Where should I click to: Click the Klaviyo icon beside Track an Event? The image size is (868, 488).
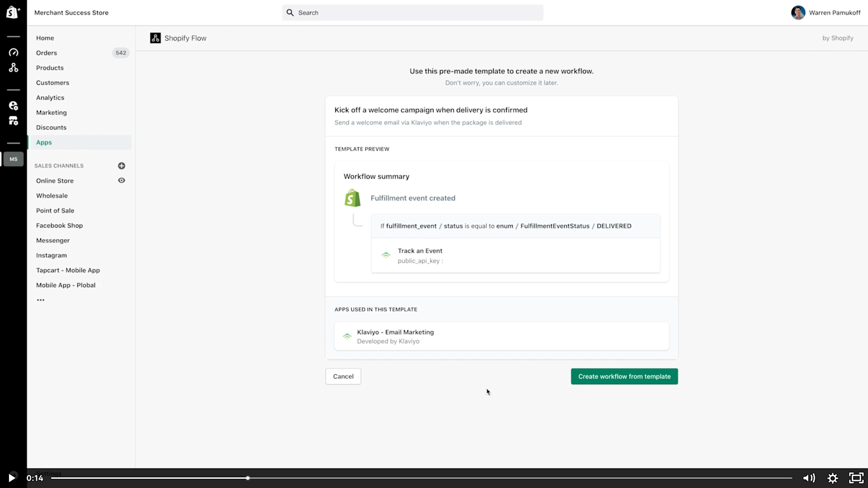tap(386, 255)
